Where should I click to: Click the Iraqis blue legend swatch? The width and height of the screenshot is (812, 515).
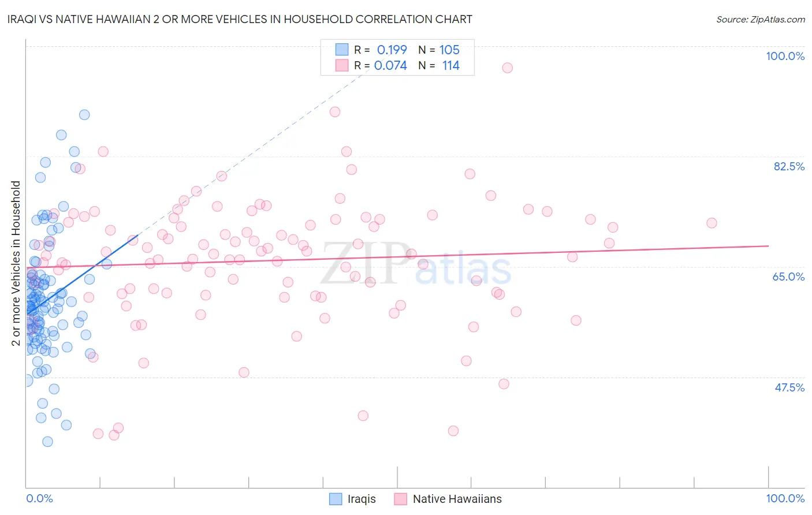tap(336, 499)
